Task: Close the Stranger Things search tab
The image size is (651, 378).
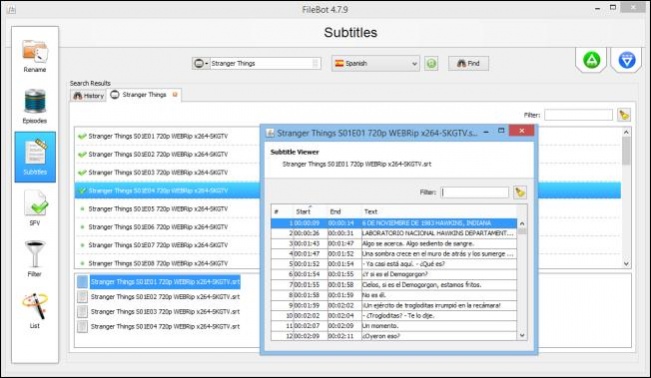Action: pyautogui.click(x=175, y=95)
